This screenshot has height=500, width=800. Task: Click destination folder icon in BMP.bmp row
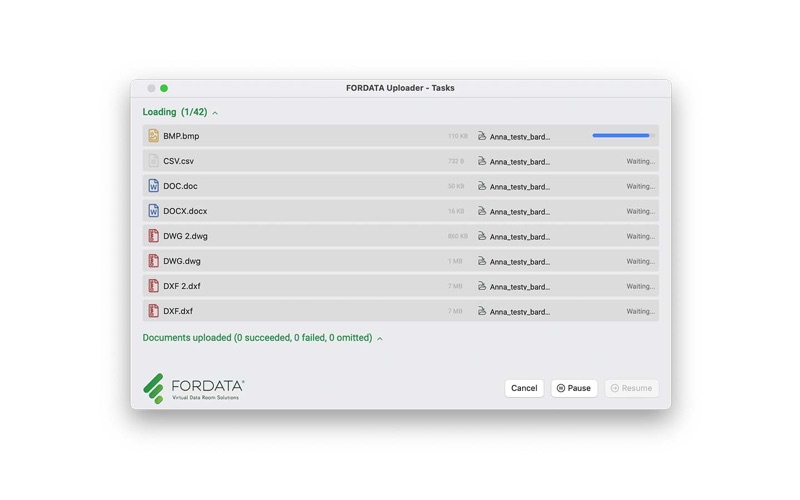click(x=482, y=136)
